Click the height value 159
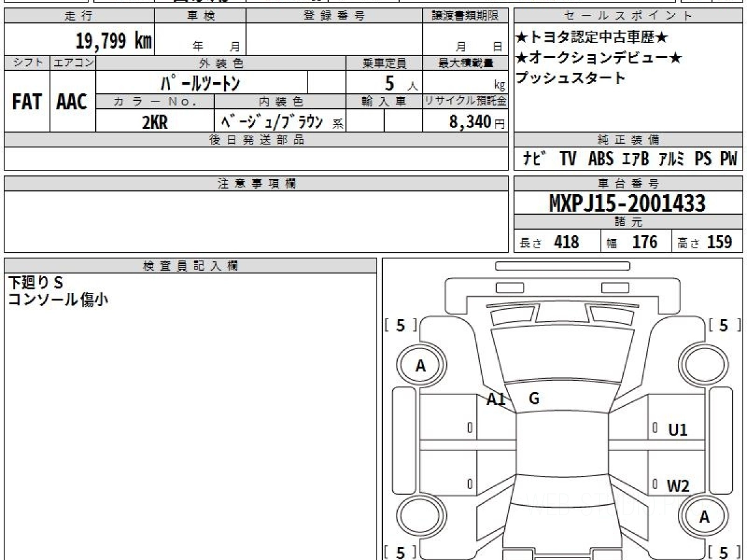Image resolution: width=747 pixels, height=560 pixels. tap(720, 242)
